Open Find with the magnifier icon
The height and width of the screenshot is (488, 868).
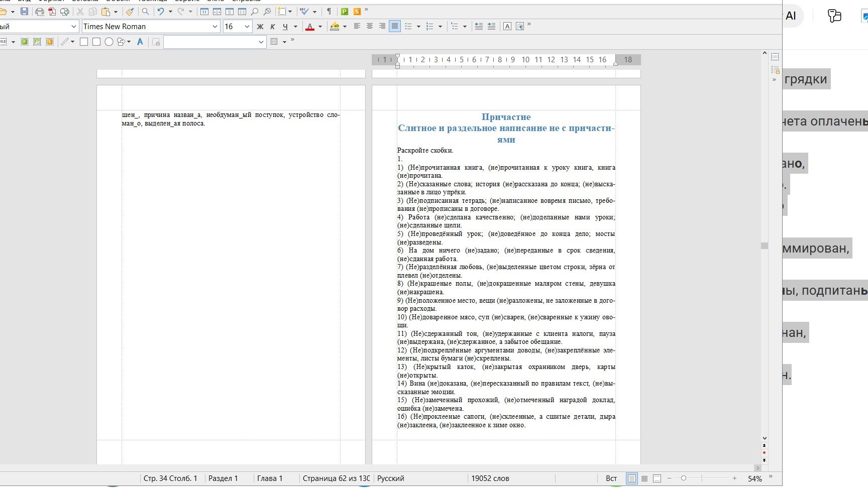tap(145, 11)
